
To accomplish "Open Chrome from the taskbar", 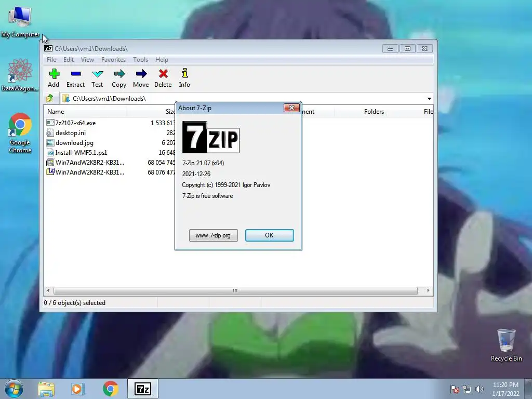I will click(110, 389).
